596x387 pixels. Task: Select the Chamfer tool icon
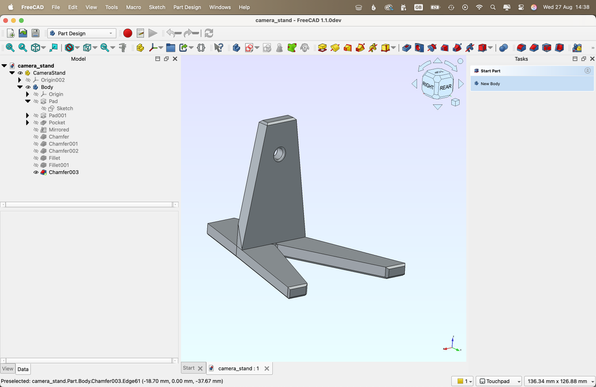pos(534,48)
